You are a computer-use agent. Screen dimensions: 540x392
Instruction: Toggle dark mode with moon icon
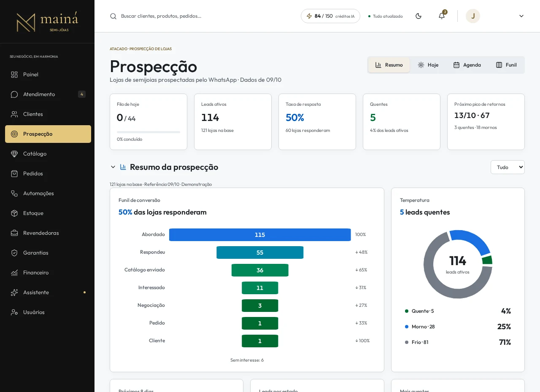coord(418,16)
